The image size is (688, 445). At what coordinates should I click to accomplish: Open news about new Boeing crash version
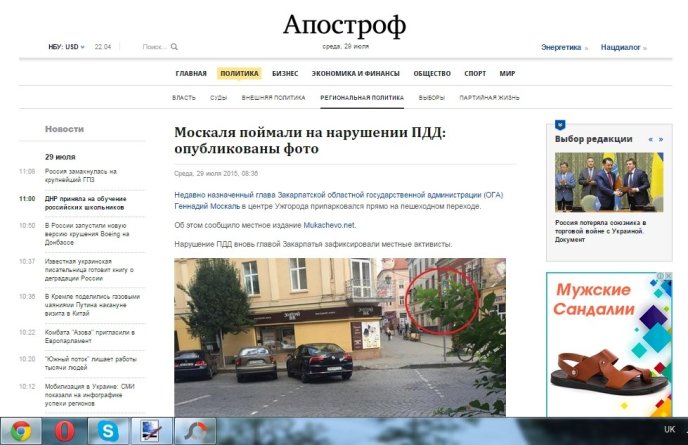click(87, 233)
